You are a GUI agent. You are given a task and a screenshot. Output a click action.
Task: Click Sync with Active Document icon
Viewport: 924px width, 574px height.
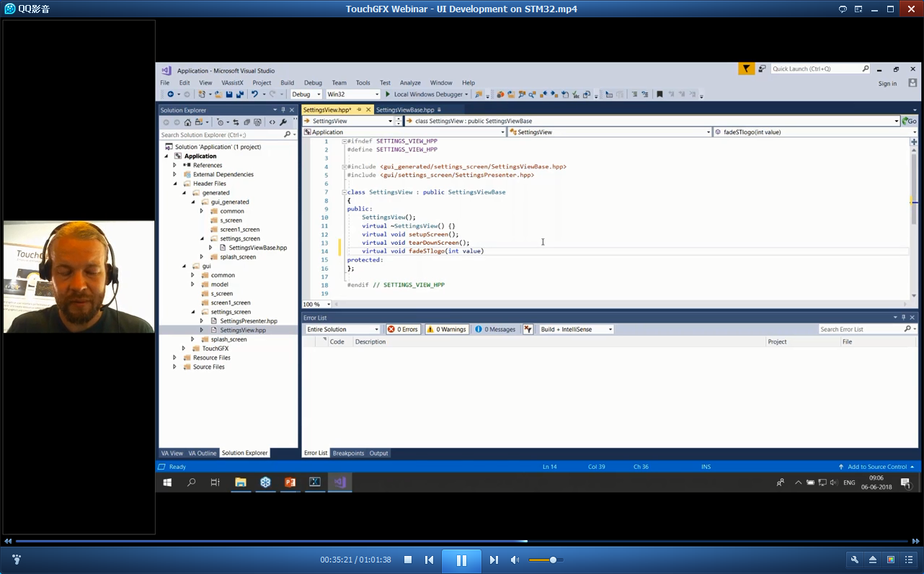[236, 122]
